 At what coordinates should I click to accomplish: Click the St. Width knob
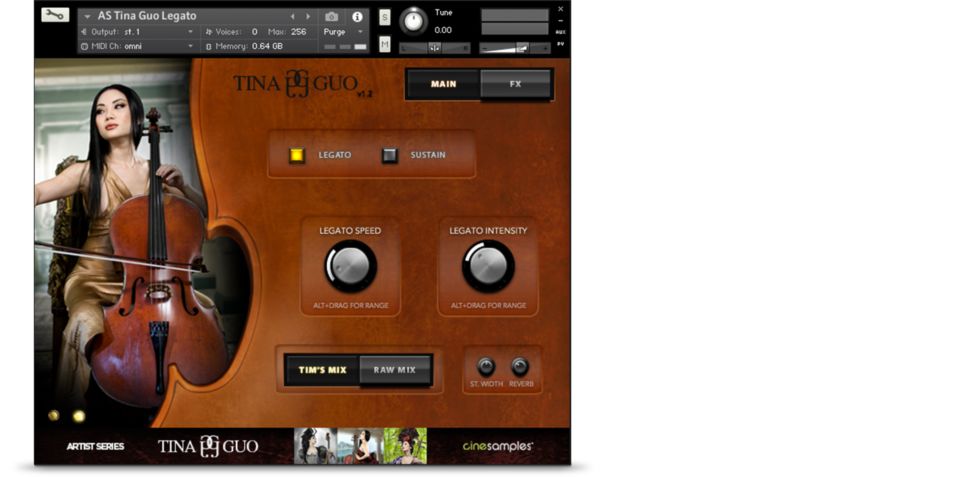coord(486,366)
